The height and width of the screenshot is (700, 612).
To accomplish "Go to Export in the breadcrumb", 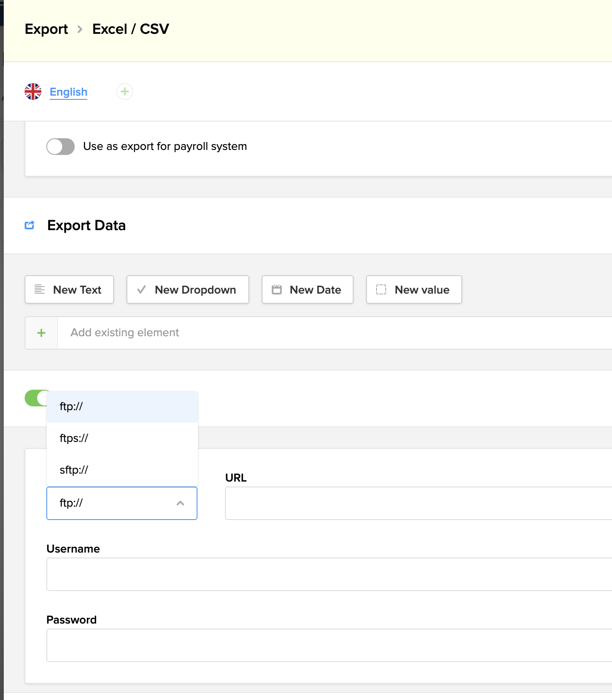I will pyautogui.click(x=46, y=29).
